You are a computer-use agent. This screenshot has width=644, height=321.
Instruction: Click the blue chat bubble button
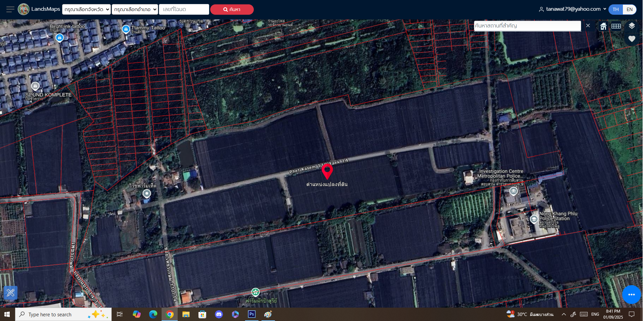[632, 295]
